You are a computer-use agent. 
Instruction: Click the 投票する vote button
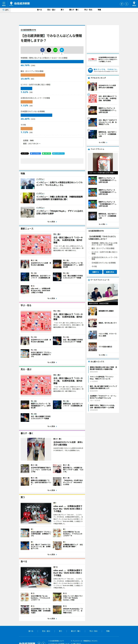click(x=95, y=272)
